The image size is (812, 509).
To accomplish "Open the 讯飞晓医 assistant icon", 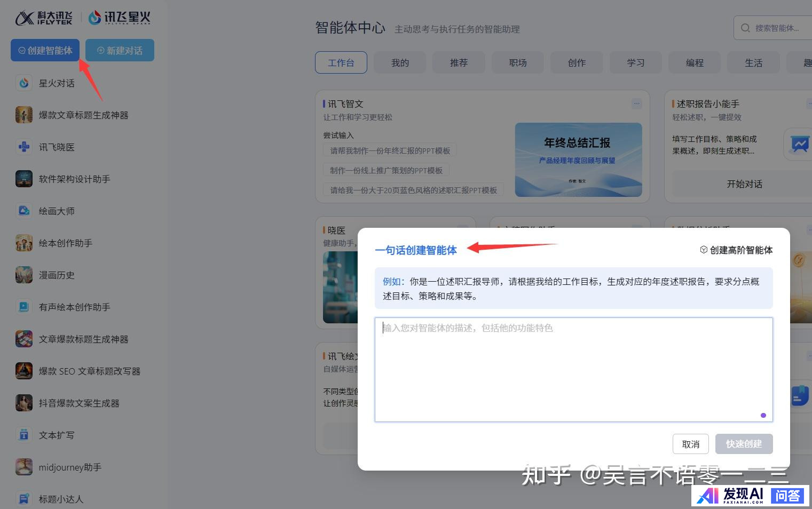I will 23,147.
